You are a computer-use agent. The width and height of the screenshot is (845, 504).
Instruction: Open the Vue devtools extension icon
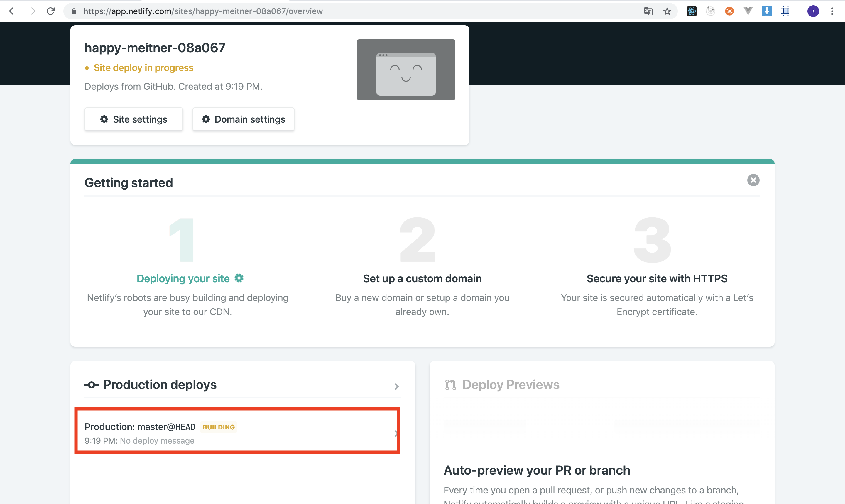pos(748,11)
